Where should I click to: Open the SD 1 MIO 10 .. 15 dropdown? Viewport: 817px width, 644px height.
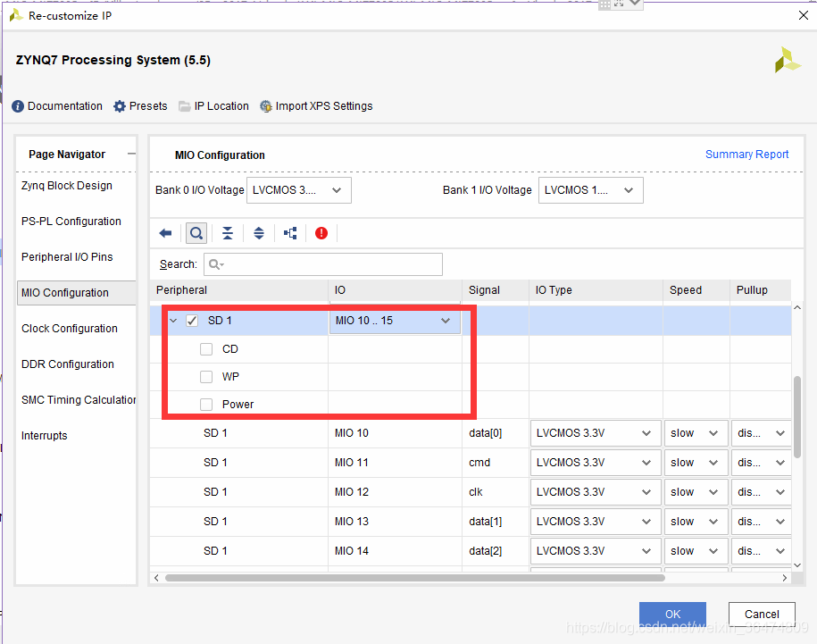[x=395, y=321]
